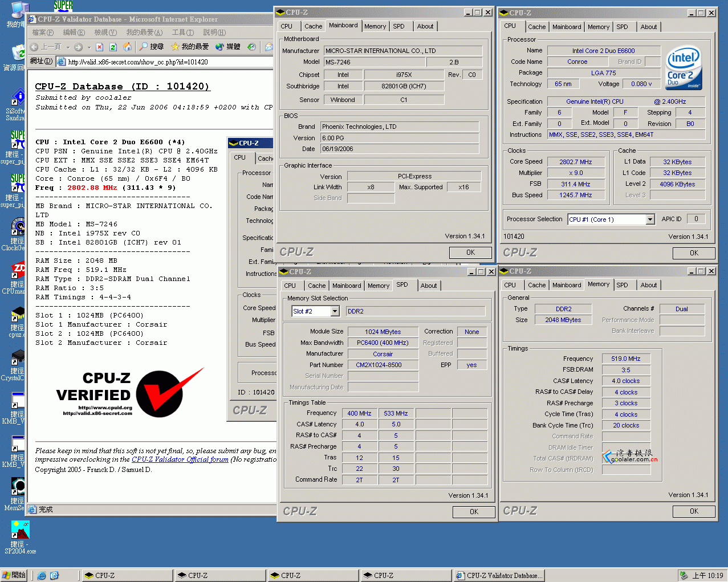Open the 媒體 media toolbar button
This screenshot has width=728, height=582.
(x=228, y=47)
